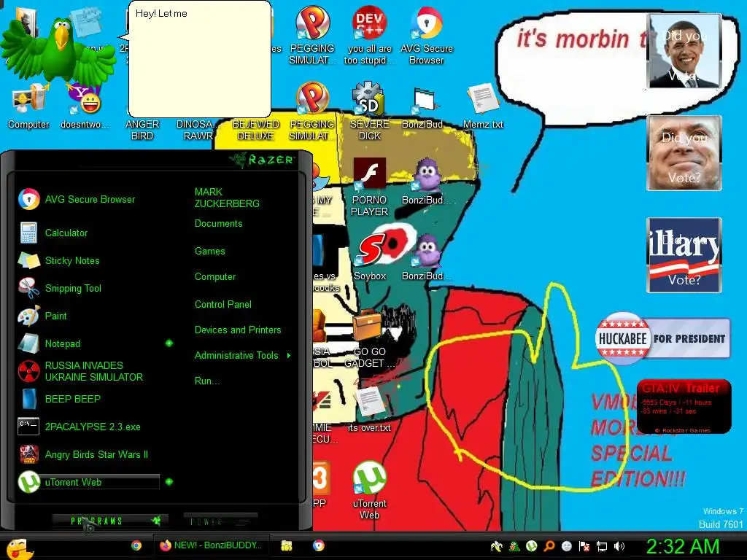This screenshot has width=747, height=560.
Task: Click the POWER button in start menu
Action: [220, 521]
